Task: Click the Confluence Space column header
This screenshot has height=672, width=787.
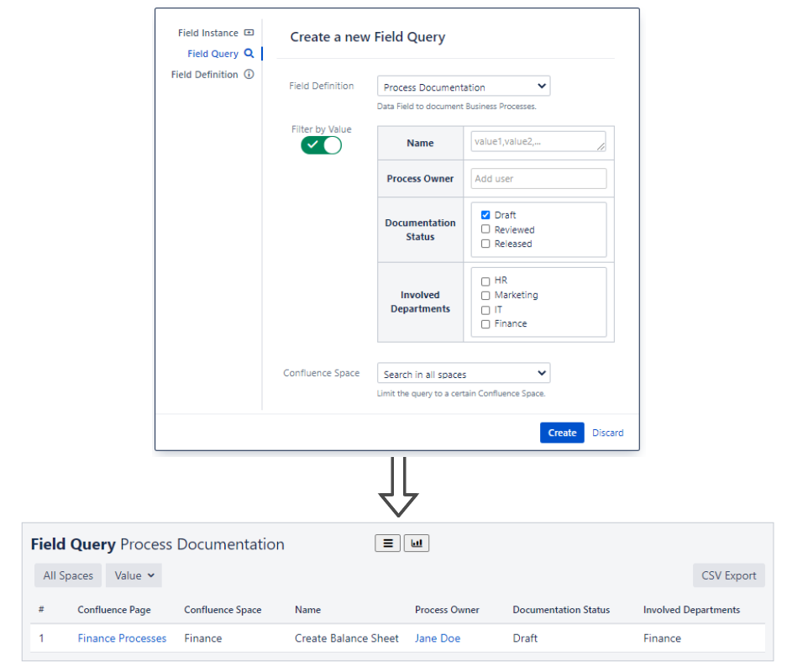Action: [223, 610]
